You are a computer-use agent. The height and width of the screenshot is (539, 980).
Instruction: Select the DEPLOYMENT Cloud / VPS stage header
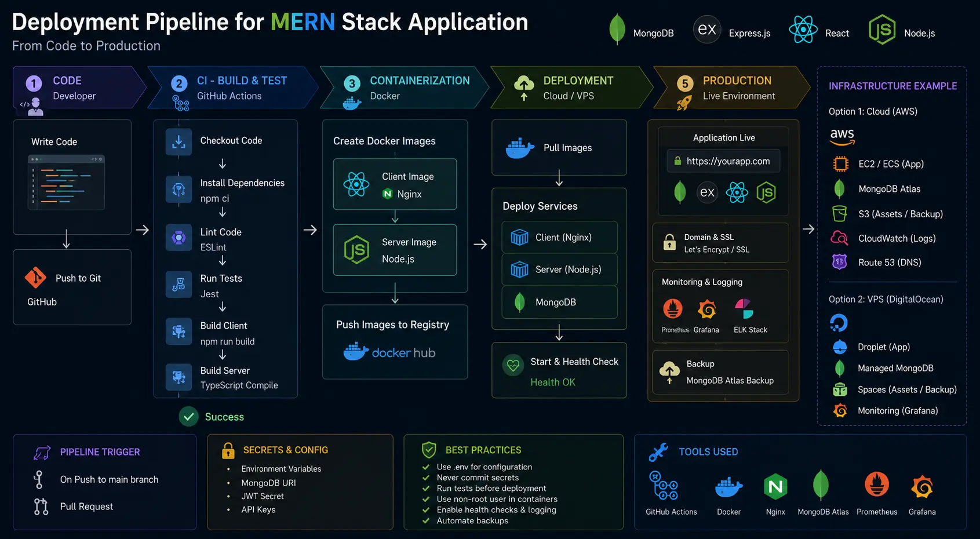tap(572, 88)
